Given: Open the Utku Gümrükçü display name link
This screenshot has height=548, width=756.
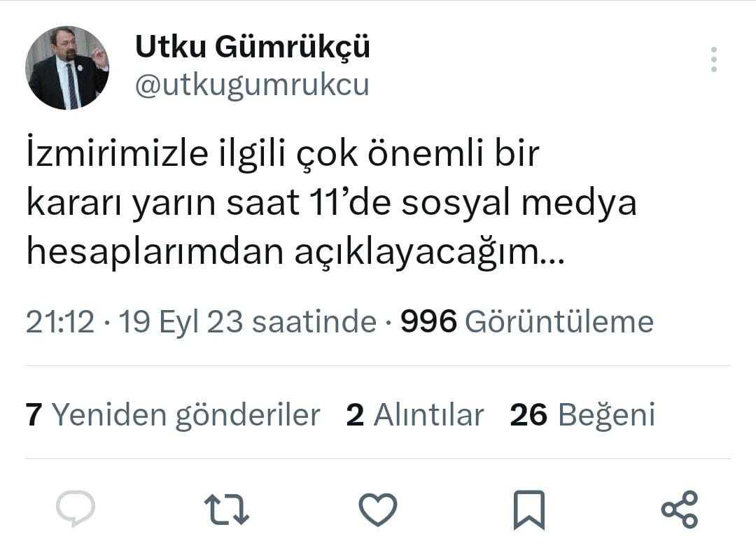Looking at the screenshot, I should point(252,47).
